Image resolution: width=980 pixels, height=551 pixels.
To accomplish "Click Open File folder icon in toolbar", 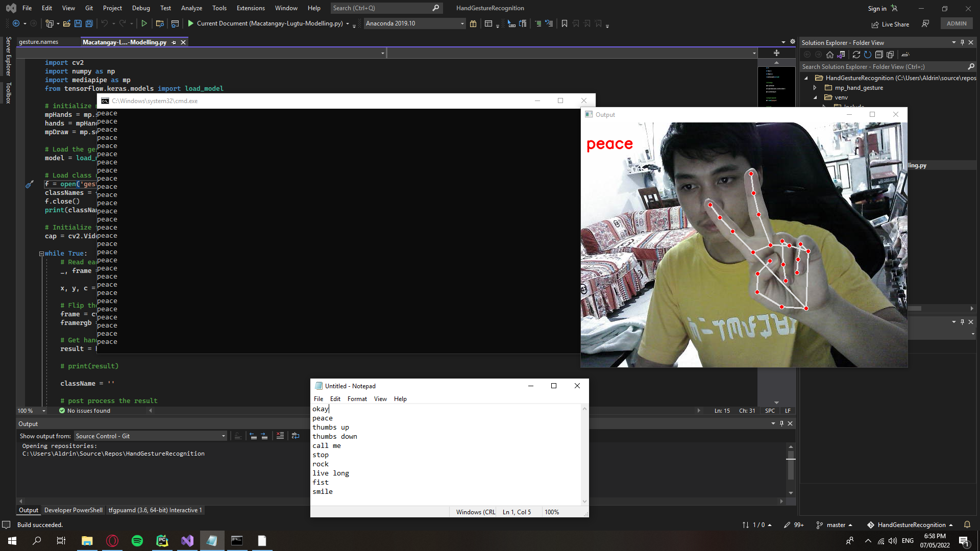I will pos(66,23).
